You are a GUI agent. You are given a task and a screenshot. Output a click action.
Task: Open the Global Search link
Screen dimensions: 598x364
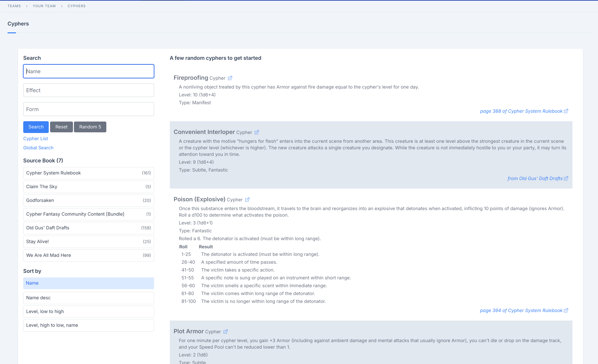coord(38,148)
